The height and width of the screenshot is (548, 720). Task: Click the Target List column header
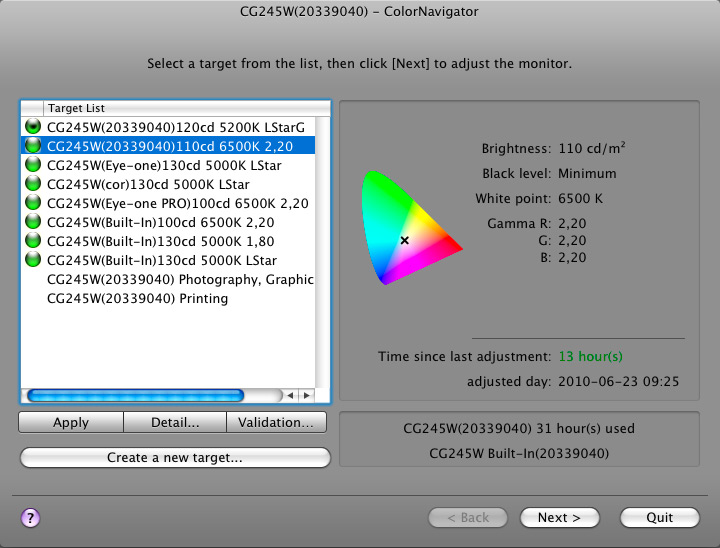[x=187, y=108]
